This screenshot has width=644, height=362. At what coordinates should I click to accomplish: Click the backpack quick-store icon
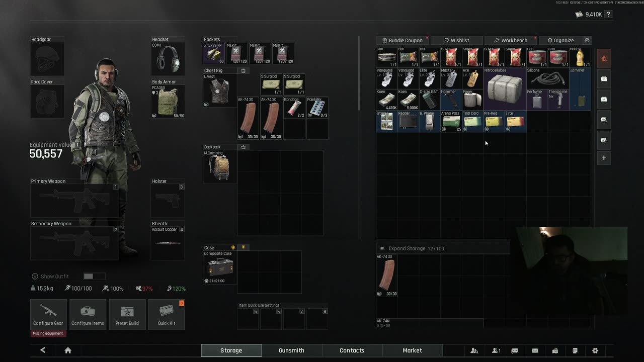click(x=244, y=147)
